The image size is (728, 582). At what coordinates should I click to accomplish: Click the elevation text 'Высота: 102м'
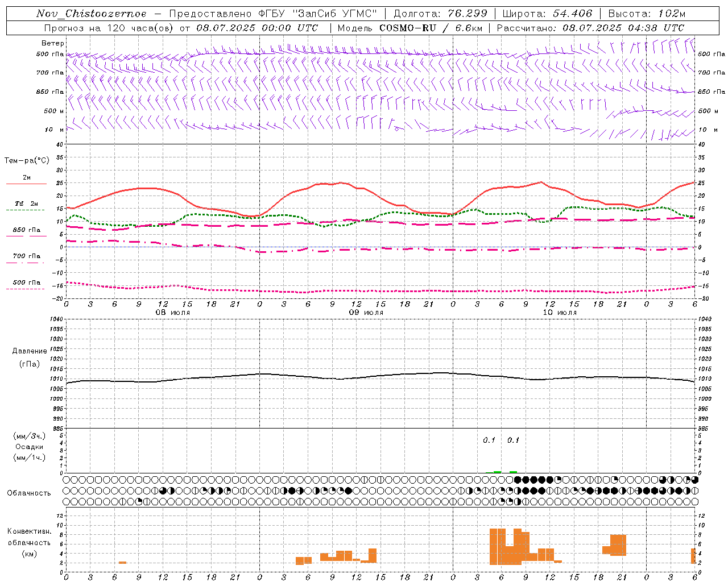pyautogui.click(x=647, y=14)
